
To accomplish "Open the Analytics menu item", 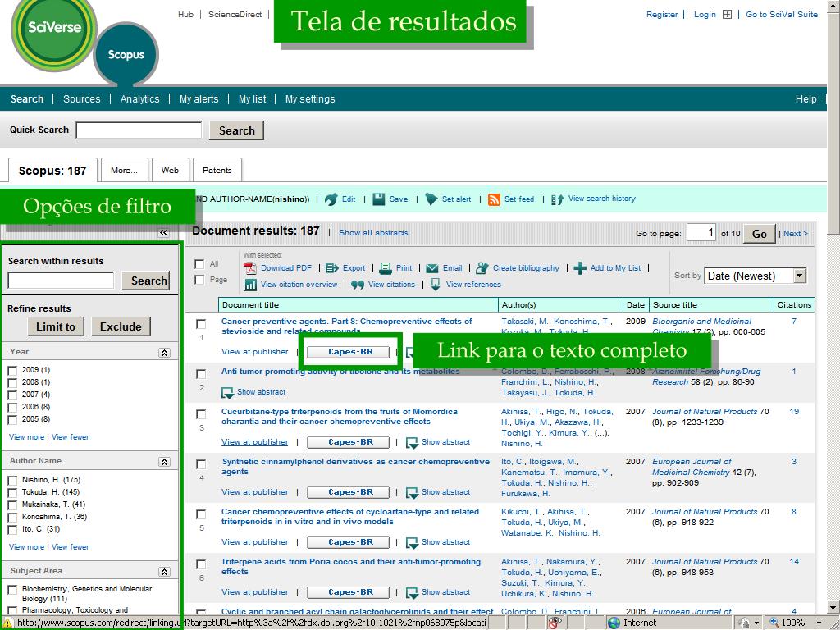I will tap(139, 99).
